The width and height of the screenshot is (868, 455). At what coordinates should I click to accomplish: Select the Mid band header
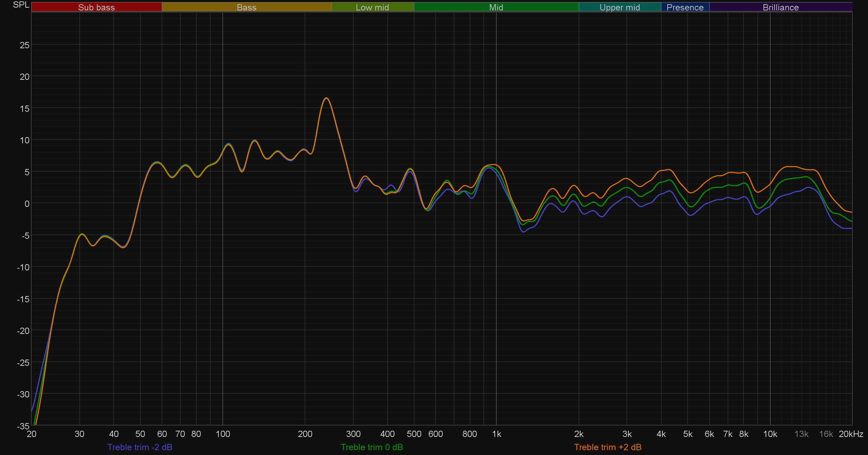pos(496,7)
